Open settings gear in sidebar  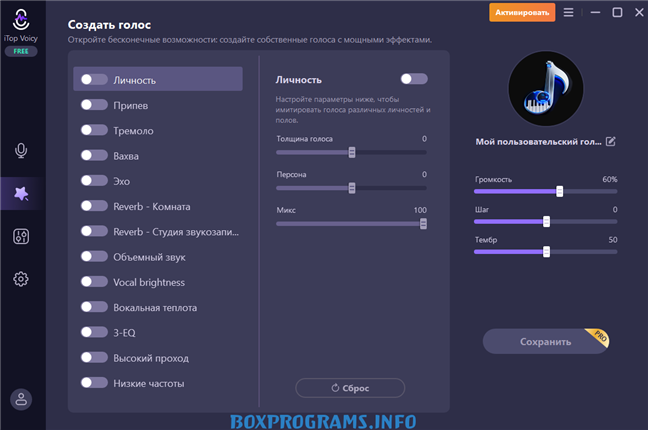tap(21, 279)
